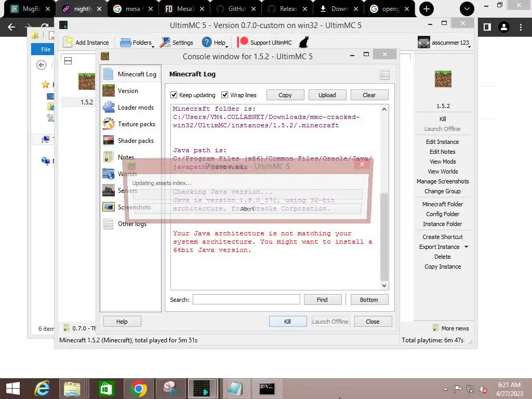Click the large 1.5.2 instance icon on right panel
Image resolution: width=532 pixels, height=399 pixels.
(443, 79)
